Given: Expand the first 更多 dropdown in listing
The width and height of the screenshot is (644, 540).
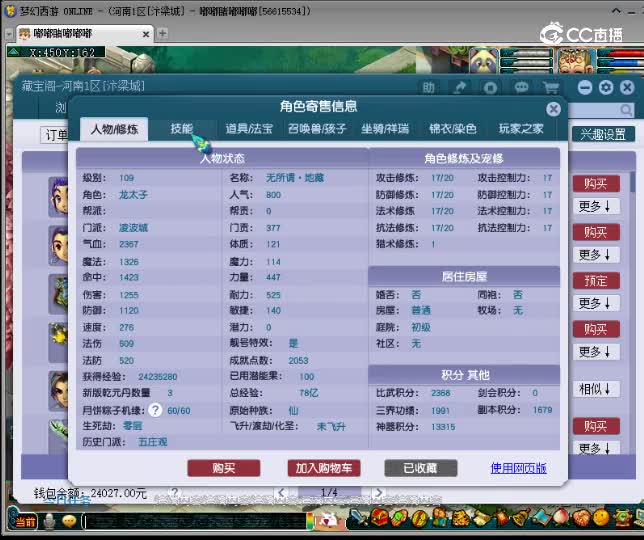Looking at the screenshot, I should pyautogui.click(x=596, y=206).
